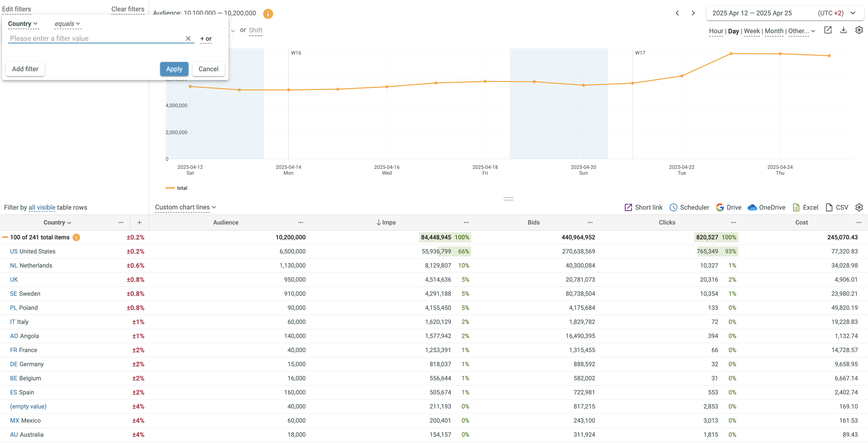Add a column with plus icon

pyautogui.click(x=139, y=222)
